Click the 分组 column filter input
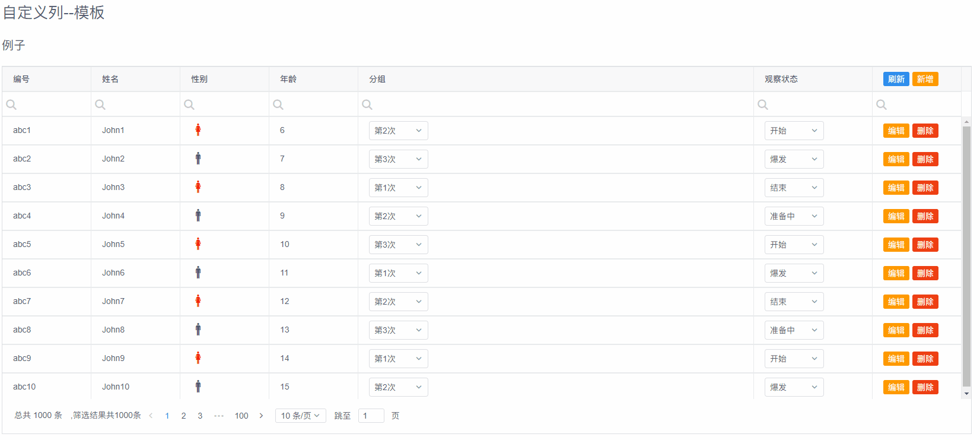The height and width of the screenshot is (440, 980). pyautogui.click(x=556, y=105)
